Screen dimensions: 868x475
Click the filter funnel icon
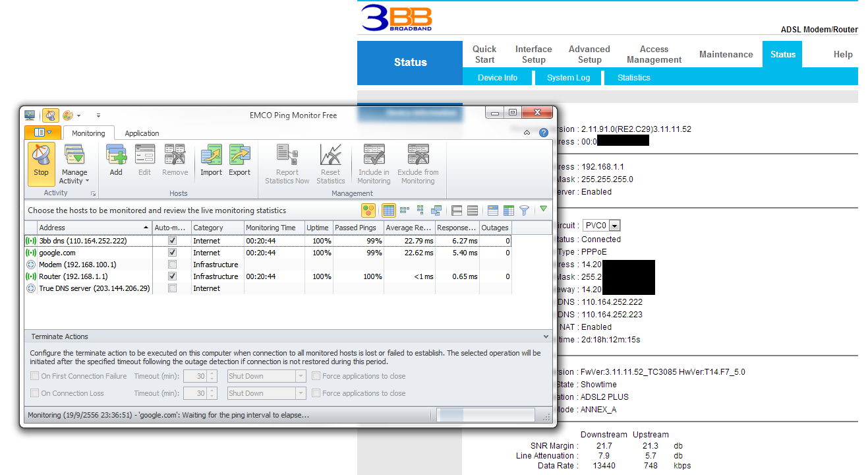click(524, 210)
